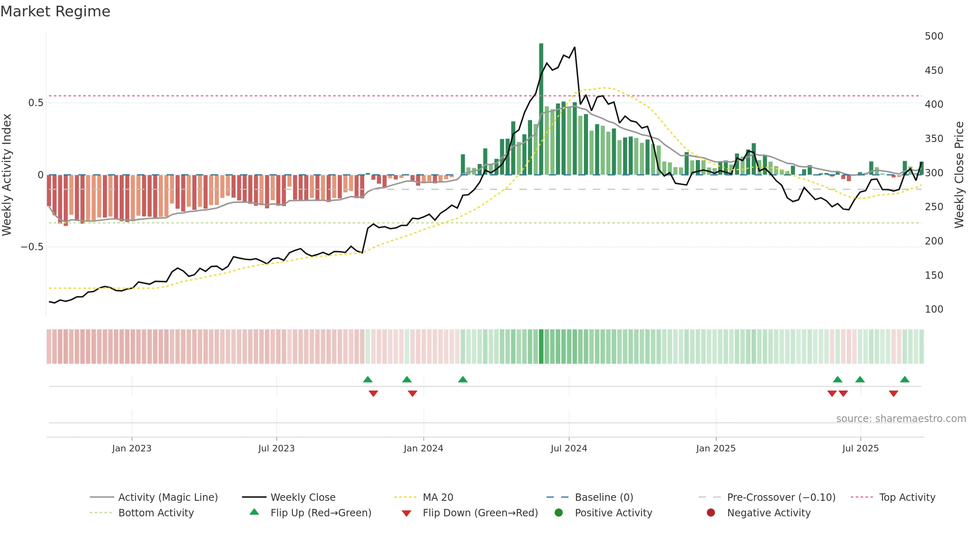Click the darkest green cell in the regime strip
Image resolution: width=980 pixels, height=551 pixels.
tap(541, 347)
